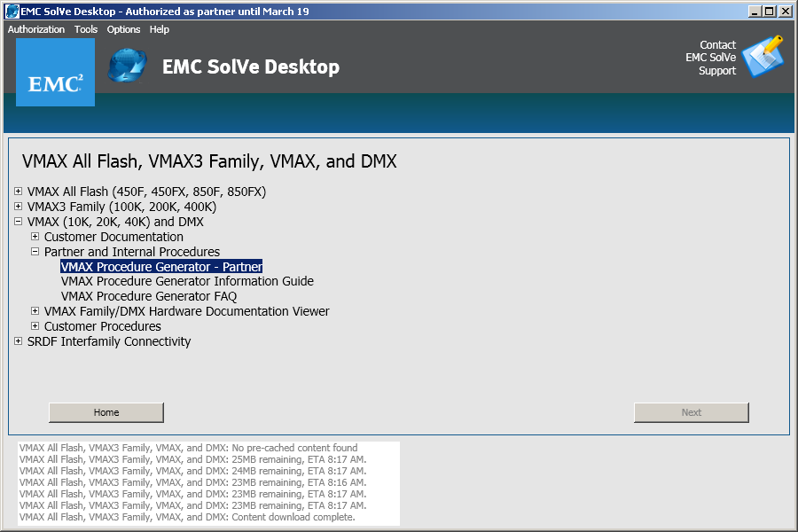Select VMAX Family/DMX Hardware Documentation Viewer label
798x532 pixels.
click(x=187, y=311)
